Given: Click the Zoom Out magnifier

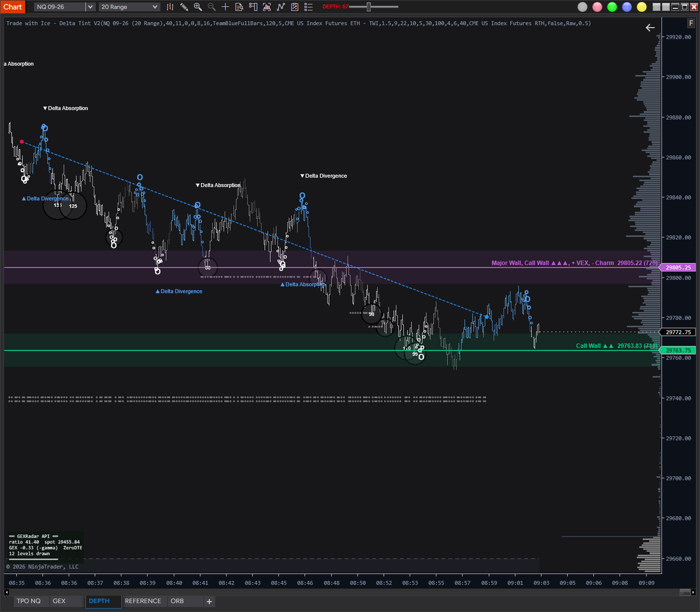Looking at the screenshot, I should click(211, 7).
